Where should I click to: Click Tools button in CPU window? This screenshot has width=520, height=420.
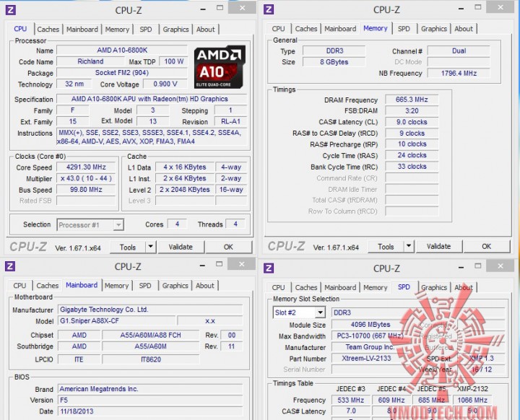click(x=128, y=247)
